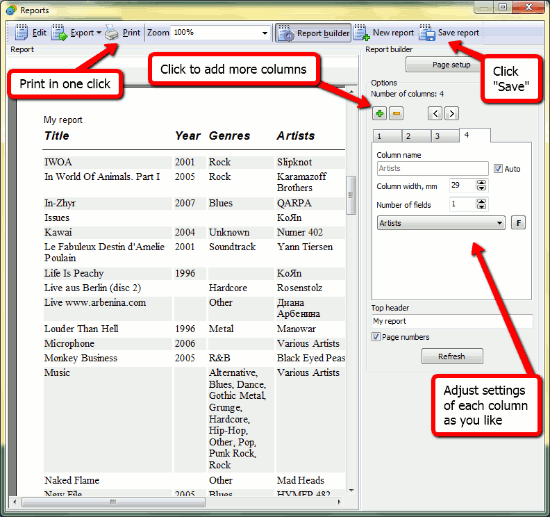Click the Mad Heads artist cell
The image size is (550, 517).
coord(301,480)
